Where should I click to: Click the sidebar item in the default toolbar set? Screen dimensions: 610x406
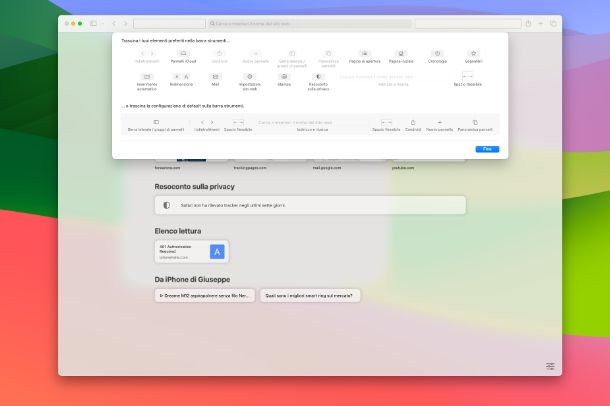click(156, 125)
